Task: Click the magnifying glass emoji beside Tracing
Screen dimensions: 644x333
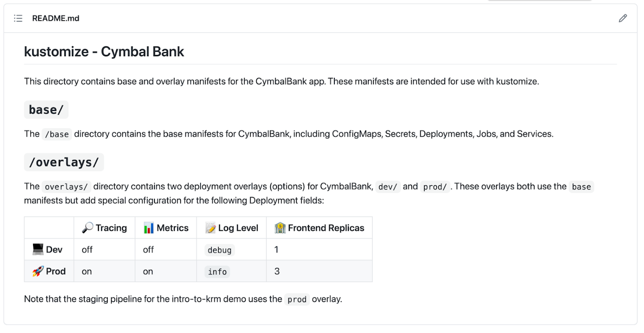Action: click(x=88, y=228)
